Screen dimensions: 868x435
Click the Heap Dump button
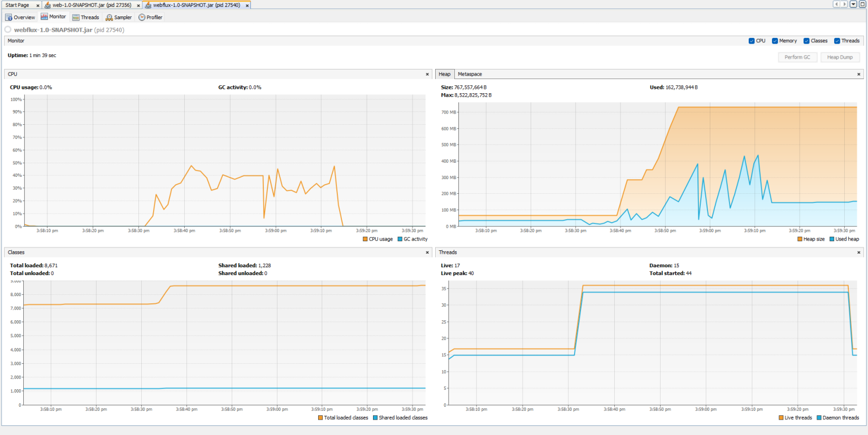coord(840,56)
